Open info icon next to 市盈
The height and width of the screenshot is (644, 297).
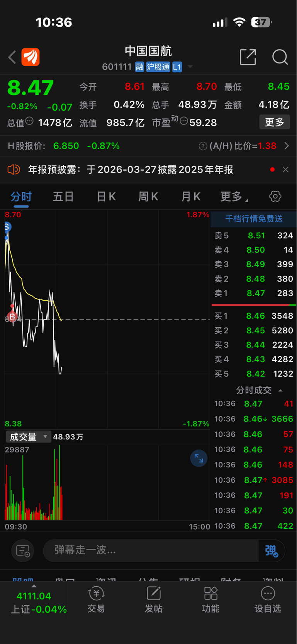[184, 121]
